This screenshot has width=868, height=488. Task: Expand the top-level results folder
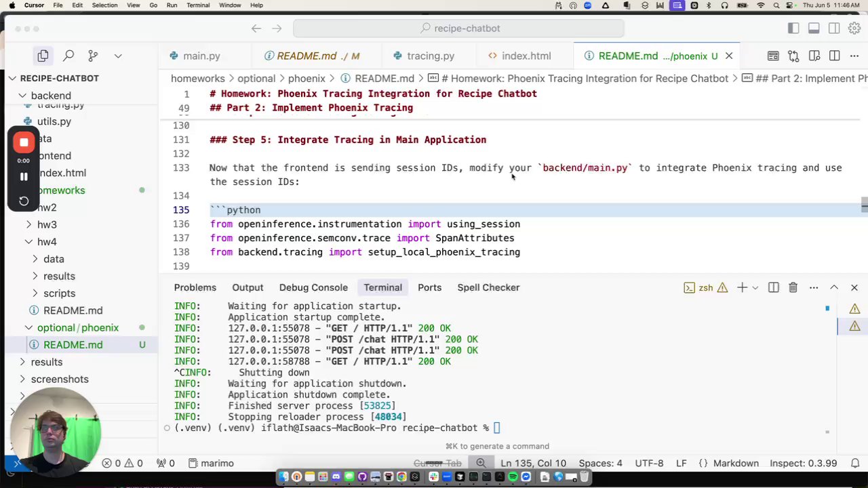(x=46, y=362)
